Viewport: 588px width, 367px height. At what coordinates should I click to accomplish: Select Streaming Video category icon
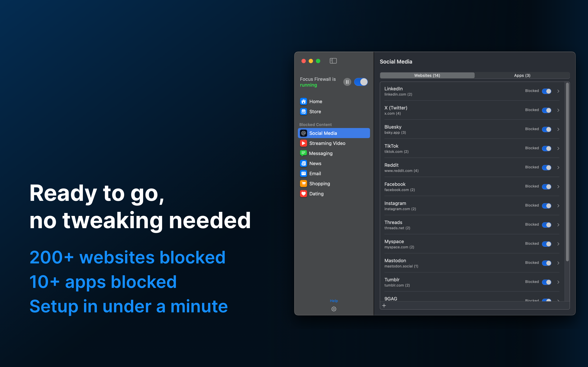tap(303, 143)
